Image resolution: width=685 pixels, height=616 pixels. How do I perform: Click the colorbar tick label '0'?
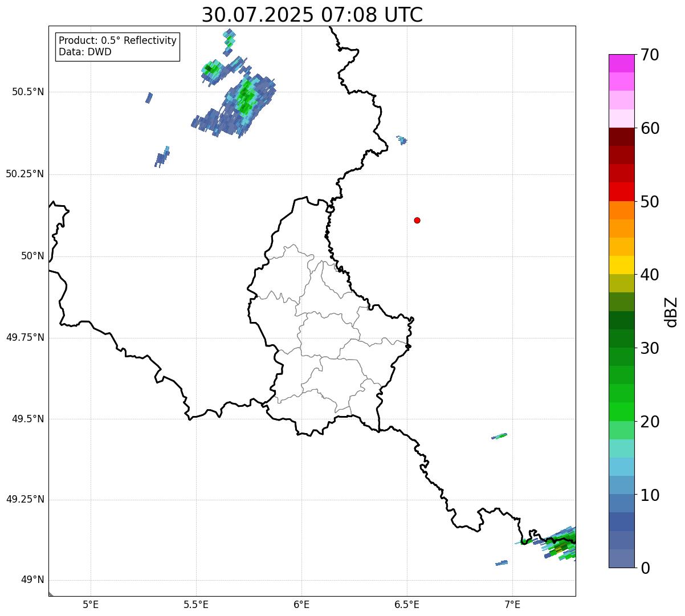[x=645, y=568]
